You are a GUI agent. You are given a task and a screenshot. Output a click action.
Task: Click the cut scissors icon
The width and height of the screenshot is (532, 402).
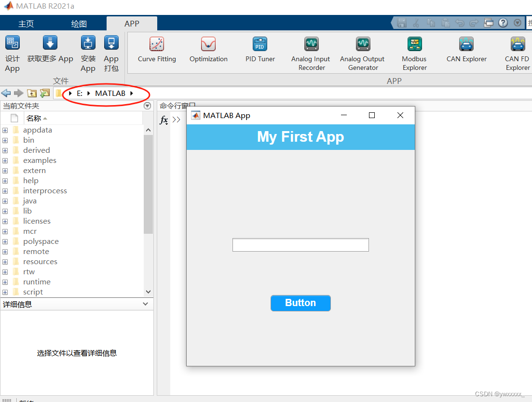tap(416, 23)
